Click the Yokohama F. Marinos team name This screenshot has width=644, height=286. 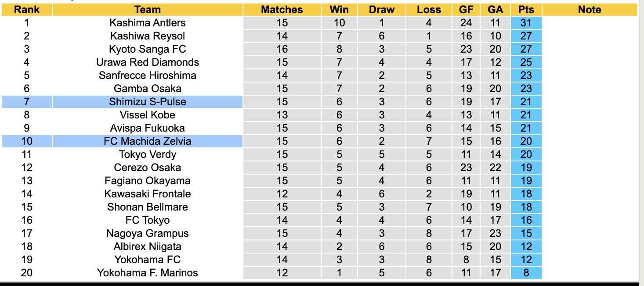148,273
